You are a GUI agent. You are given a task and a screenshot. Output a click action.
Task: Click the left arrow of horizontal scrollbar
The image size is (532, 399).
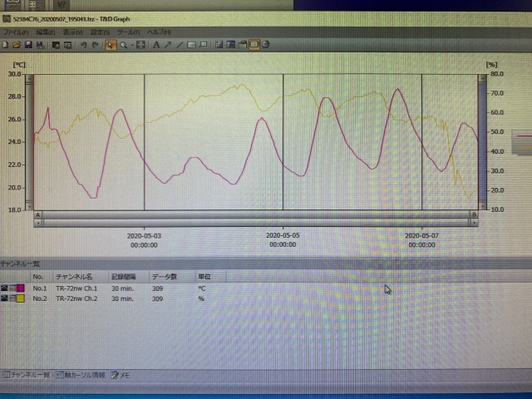tap(38, 223)
